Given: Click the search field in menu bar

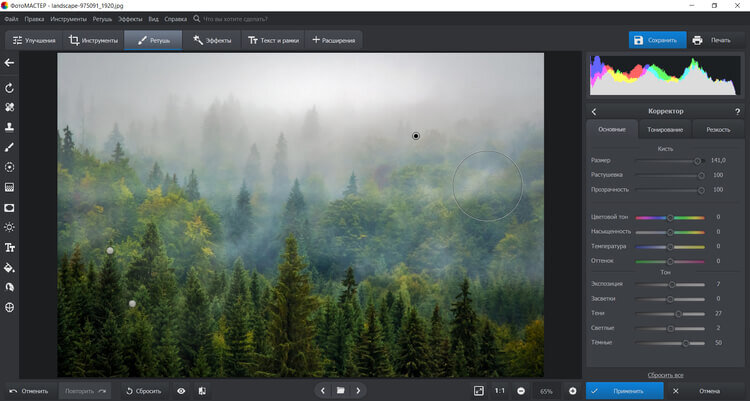Looking at the screenshot, I should tap(234, 19).
